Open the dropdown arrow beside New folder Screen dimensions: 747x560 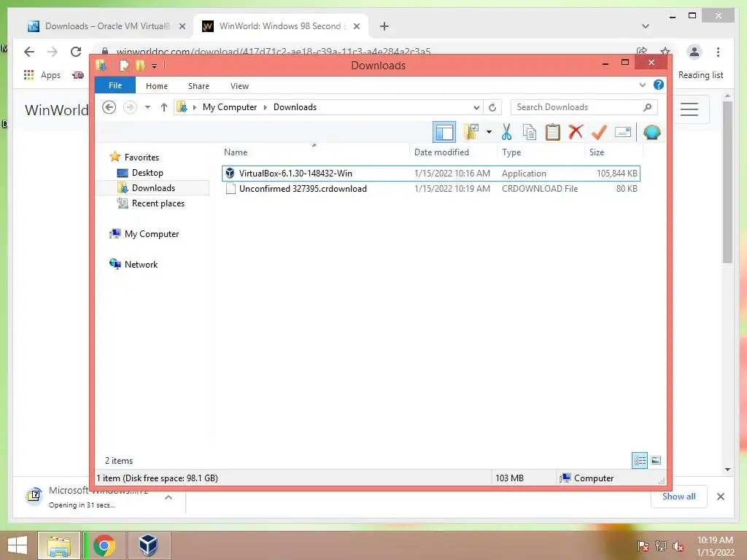[489, 132]
